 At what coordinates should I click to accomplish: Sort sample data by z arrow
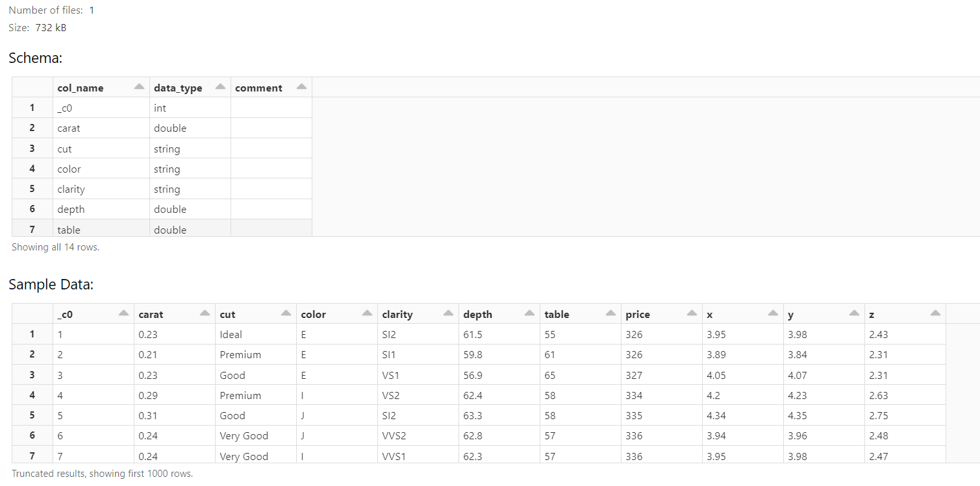[x=935, y=313]
